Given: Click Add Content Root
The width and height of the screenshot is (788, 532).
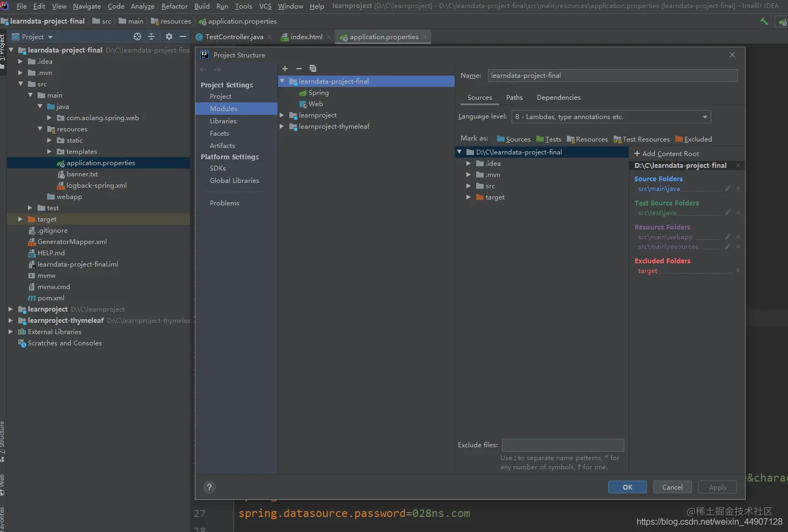Looking at the screenshot, I should click(x=667, y=153).
